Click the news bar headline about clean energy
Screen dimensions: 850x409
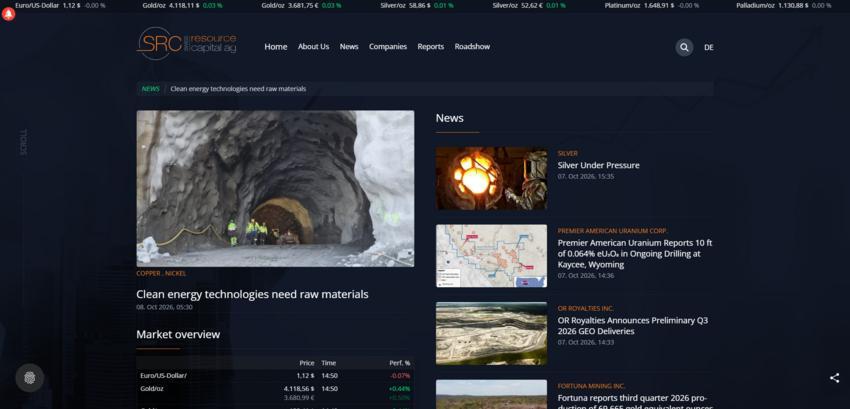pos(238,89)
